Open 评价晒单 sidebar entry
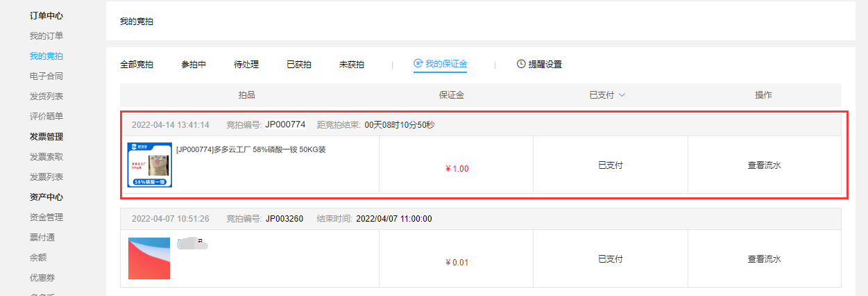868x296 pixels. coord(46,116)
